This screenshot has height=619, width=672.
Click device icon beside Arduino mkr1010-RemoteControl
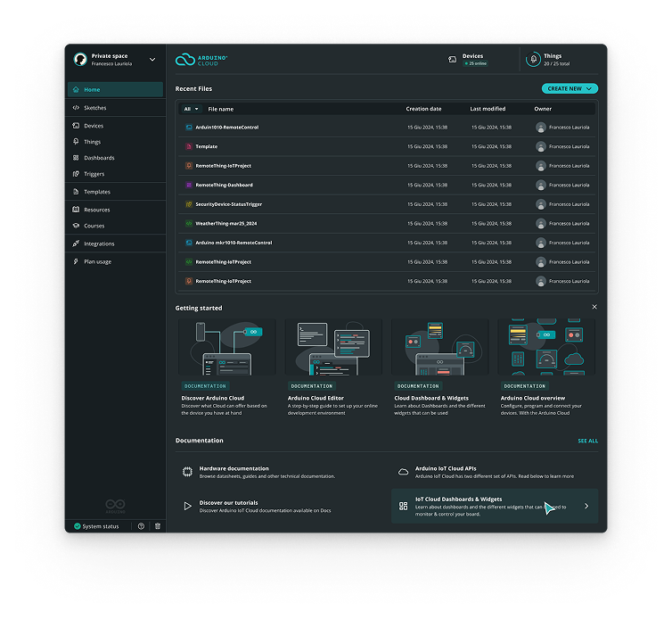click(189, 243)
